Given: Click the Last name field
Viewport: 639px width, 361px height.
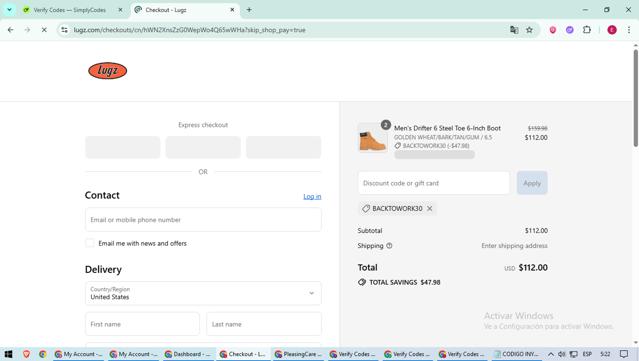Looking at the screenshot, I should coord(264,324).
